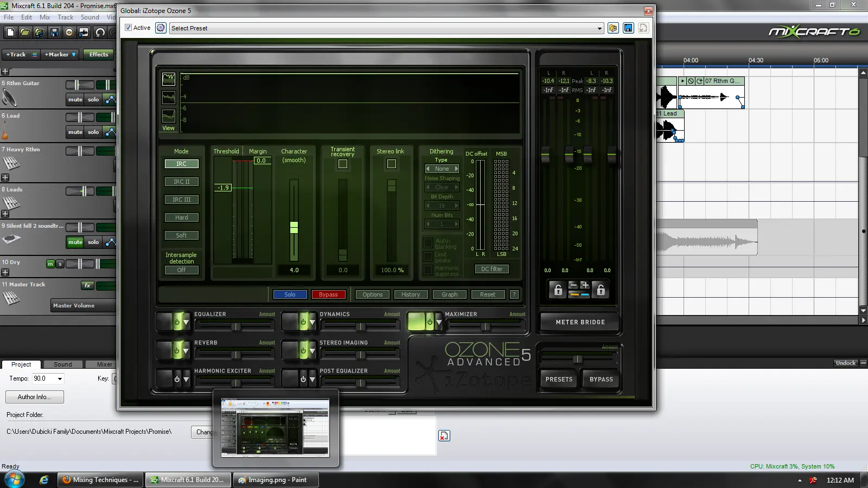
Task: Select the spectrum view icon in Ozone display
Action: [169, 79]
